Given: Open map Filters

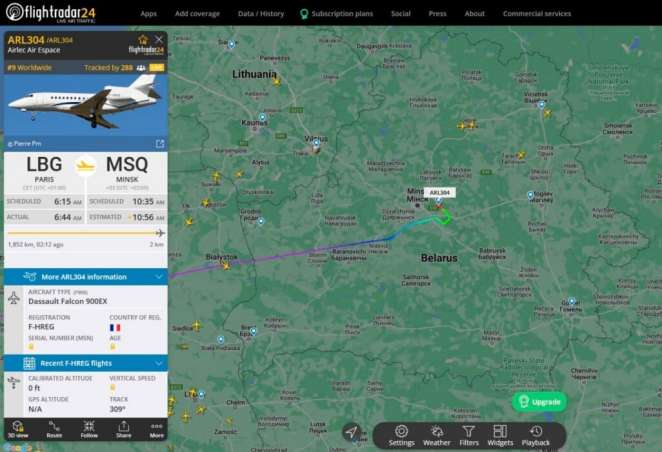Looking at the screenshot, I should (469, 436).
